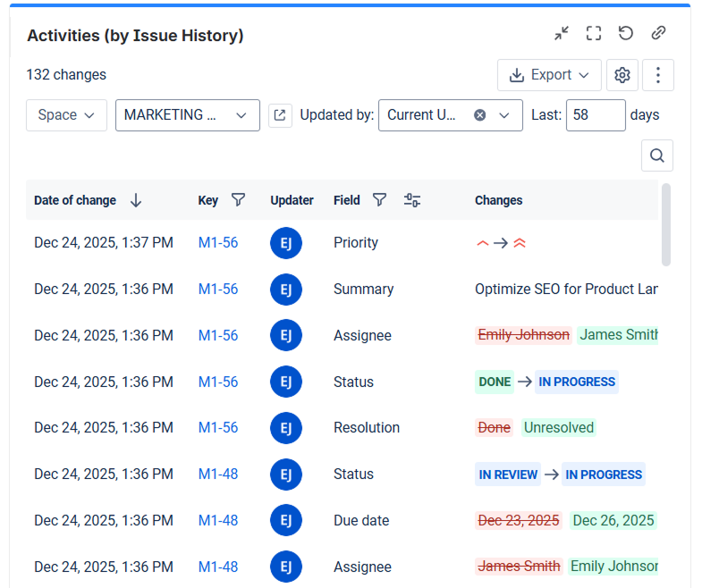
Task: Click the Last days number field
Action: [595, 115]
